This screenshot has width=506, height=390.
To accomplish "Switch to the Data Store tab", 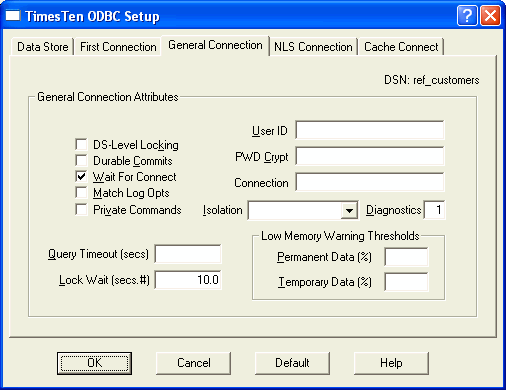I will tap(43, 47).
